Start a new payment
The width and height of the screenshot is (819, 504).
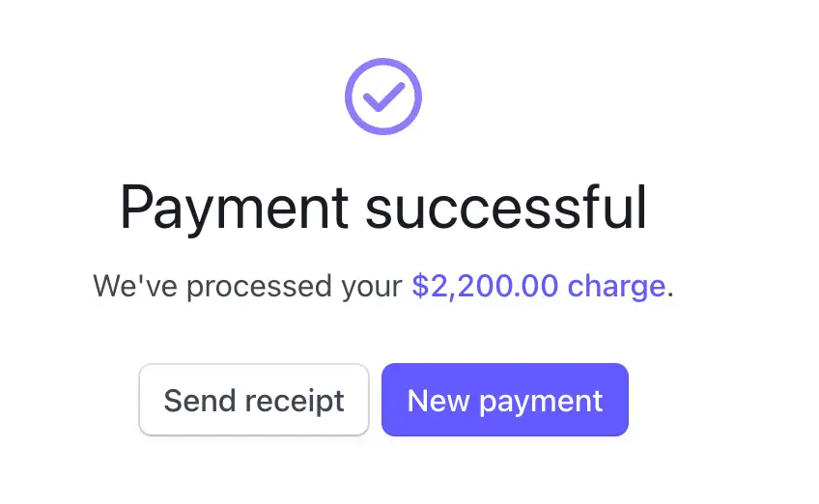(505, 400)
